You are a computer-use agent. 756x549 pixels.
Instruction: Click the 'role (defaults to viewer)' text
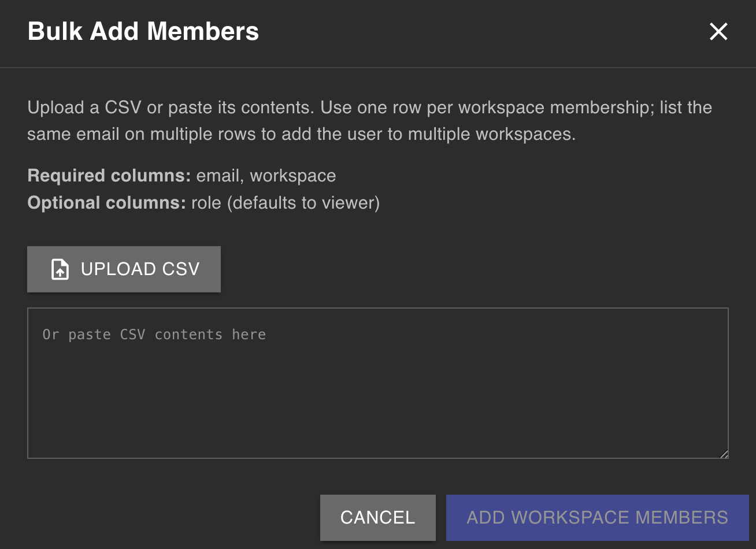pyautogui.click(x=286, y=203)
